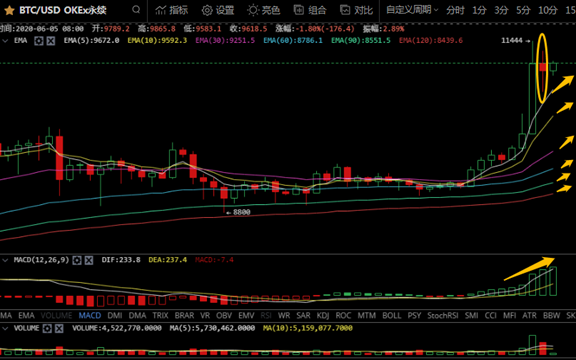Open the 指标 indicators chart icon
The width and height of the screenshot is (576, 360).
point(161,10)
